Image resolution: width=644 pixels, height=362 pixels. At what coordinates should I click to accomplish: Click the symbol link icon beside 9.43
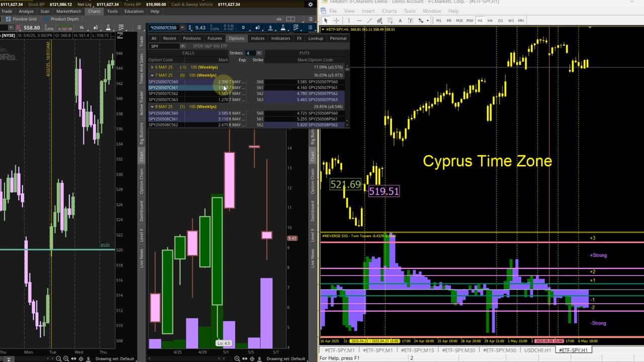point(190,28)
